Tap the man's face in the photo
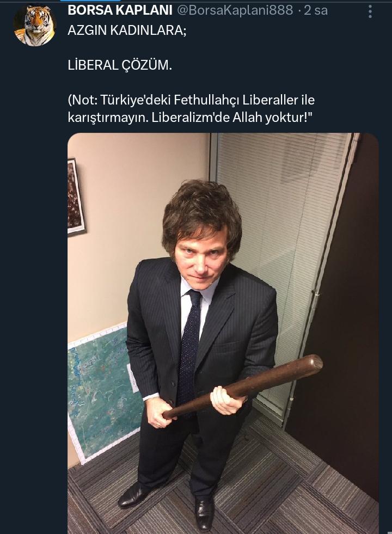 point(201,261)
